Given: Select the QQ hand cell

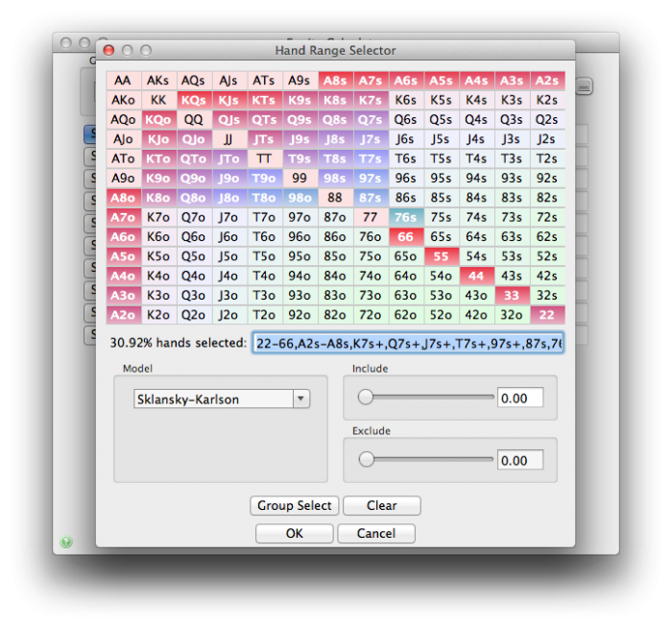Looking at the screenshot, I should [194, 119].
